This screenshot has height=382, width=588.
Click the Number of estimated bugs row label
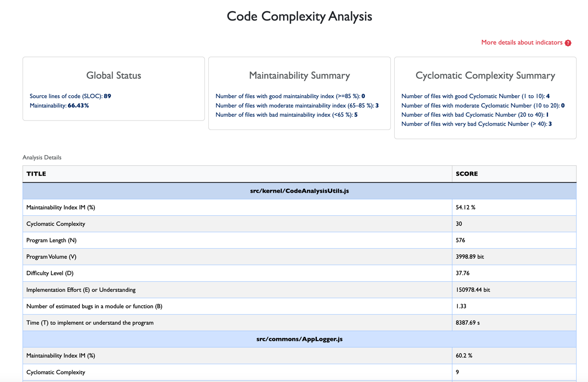click(94, 306)
